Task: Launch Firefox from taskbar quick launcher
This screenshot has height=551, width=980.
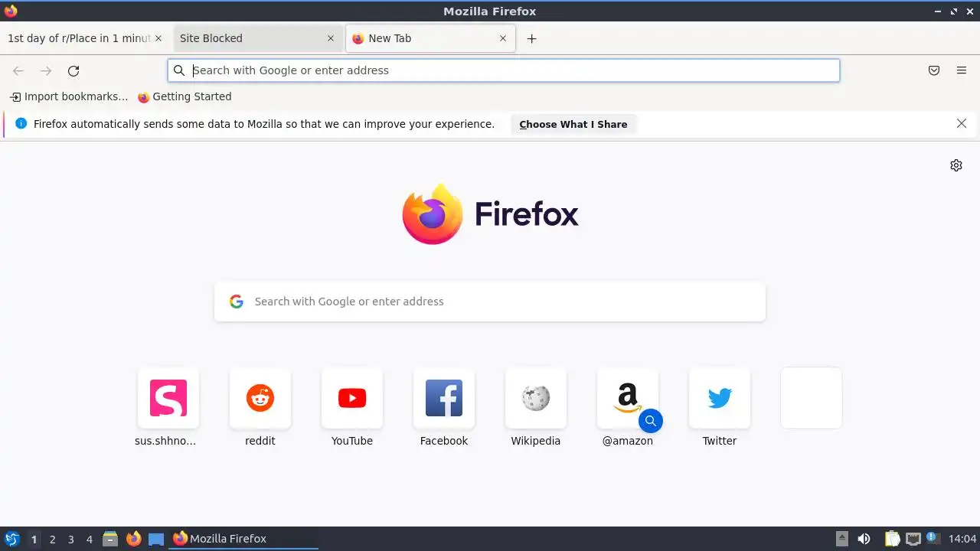Action: (x=133, y=539)
